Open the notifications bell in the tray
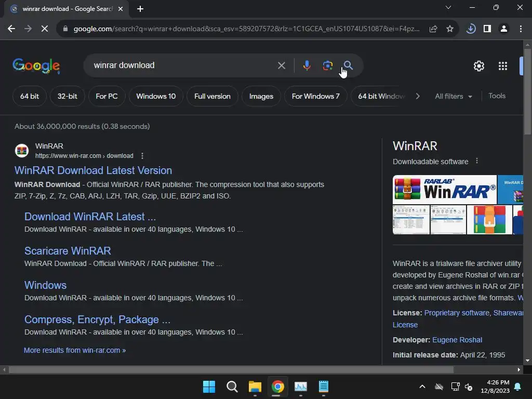This screenshot has width=532, height=399. point(518,387)
